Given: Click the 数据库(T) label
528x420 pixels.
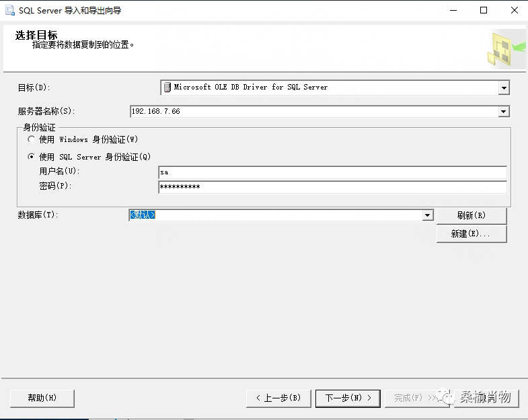Looking at the screenshot, I should (38, 215).
